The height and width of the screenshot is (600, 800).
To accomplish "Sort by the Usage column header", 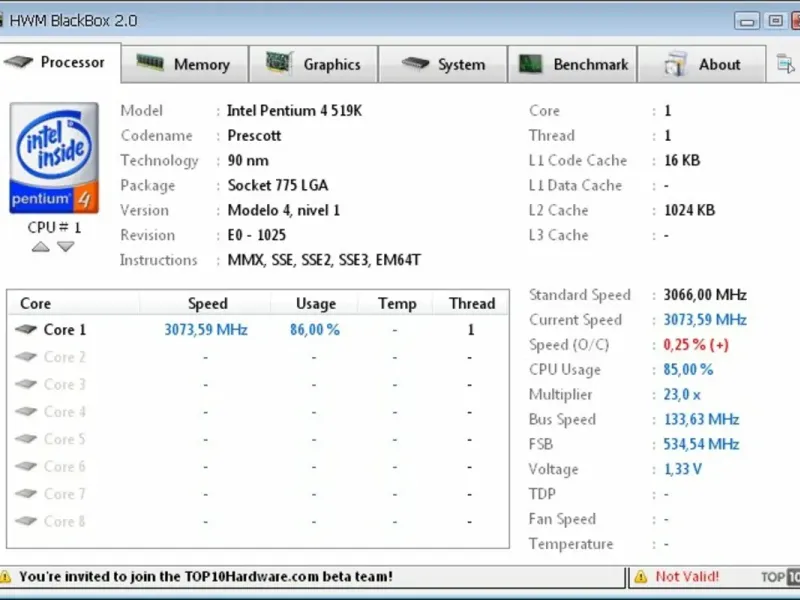I will [316, 304].
